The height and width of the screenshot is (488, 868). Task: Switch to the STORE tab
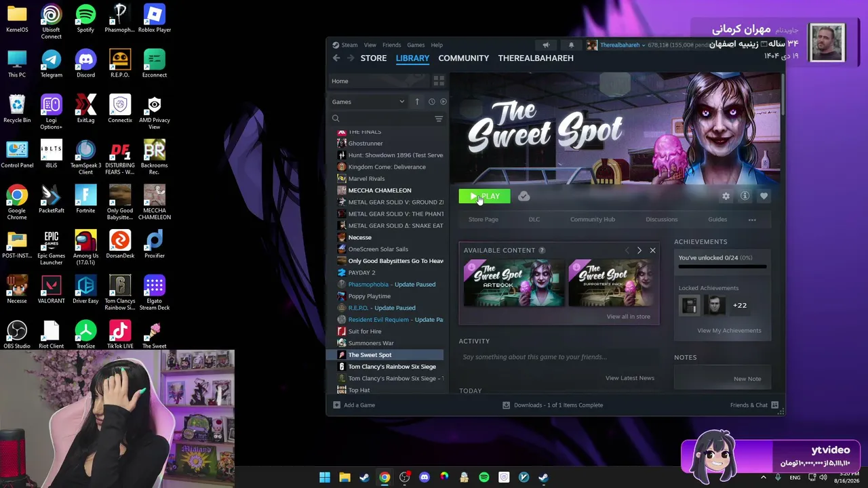point(374,58)
